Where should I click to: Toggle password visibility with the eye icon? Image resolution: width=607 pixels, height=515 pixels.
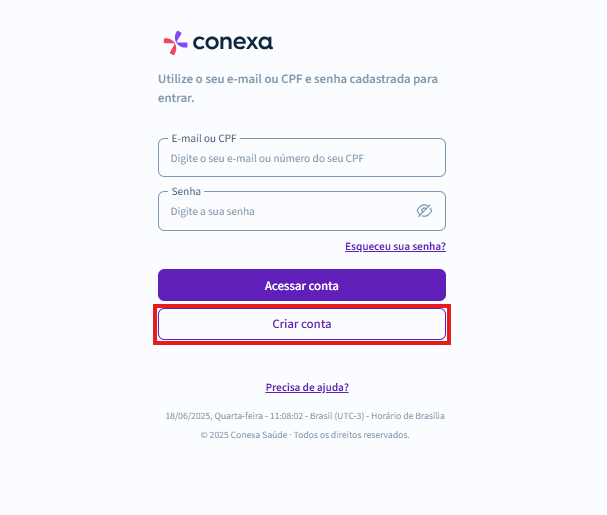pos(424,211)
